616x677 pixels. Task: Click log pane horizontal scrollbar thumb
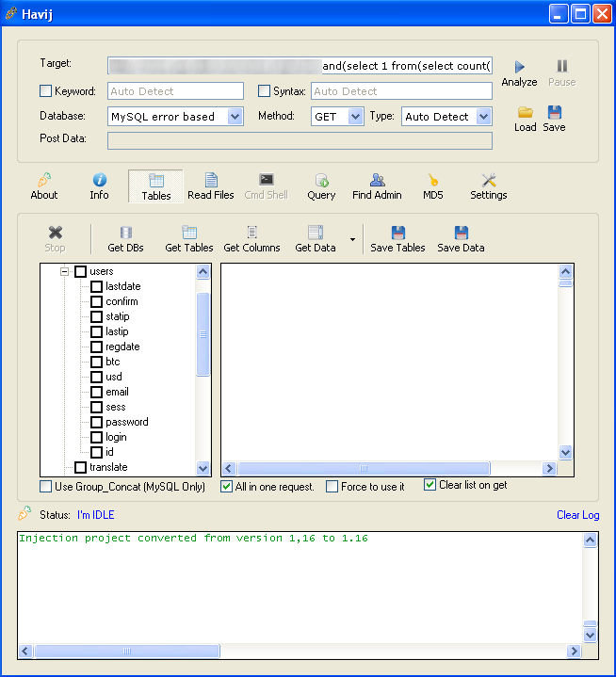[127, 651]
